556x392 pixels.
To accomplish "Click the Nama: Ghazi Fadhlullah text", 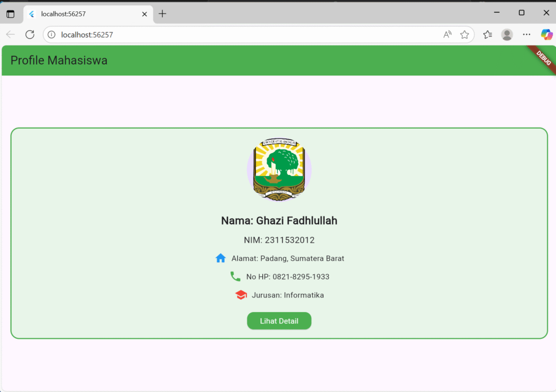I will click(279, 220).
